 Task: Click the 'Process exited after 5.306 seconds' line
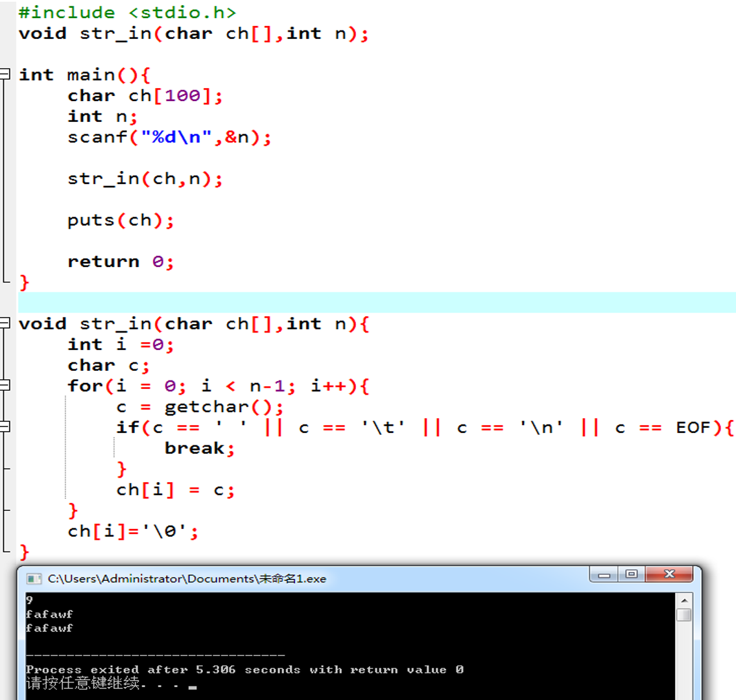[244, 670]
